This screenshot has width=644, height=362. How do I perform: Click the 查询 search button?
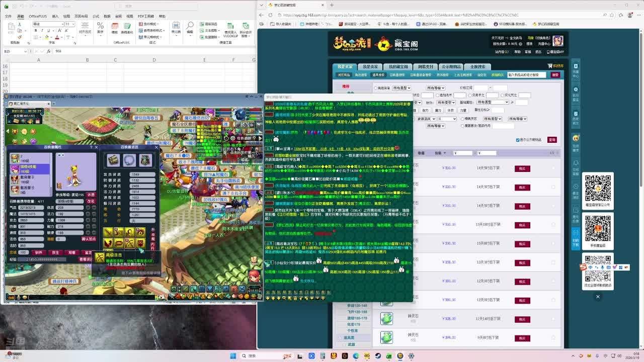[x=552, y=140]
